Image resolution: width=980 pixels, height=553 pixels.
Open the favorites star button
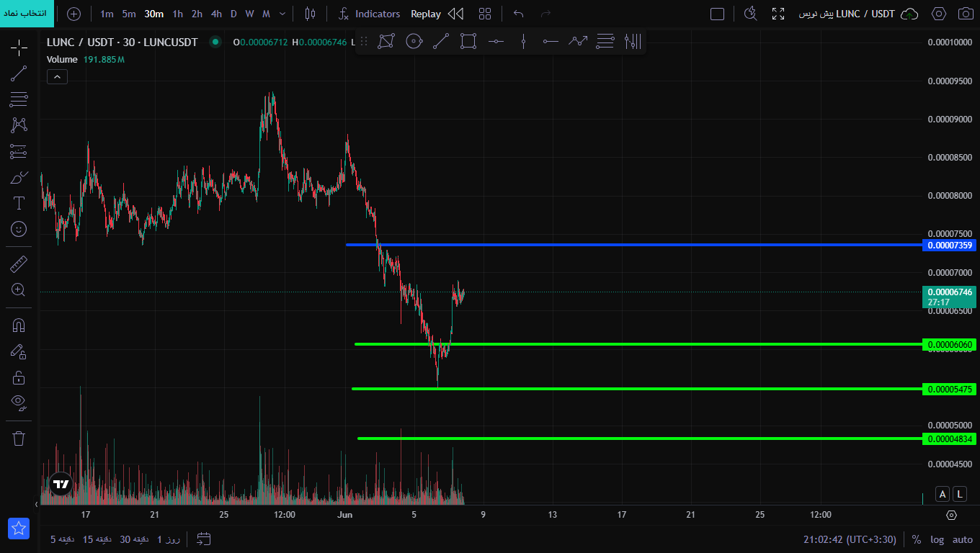(19, 529)
